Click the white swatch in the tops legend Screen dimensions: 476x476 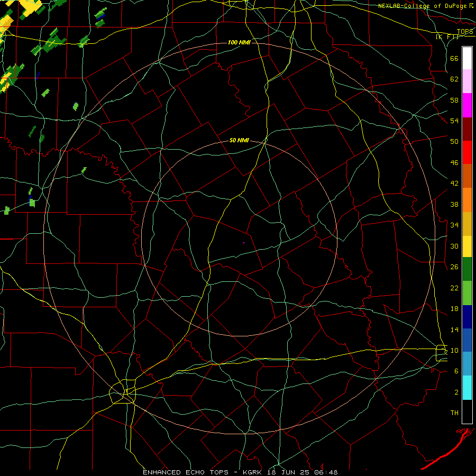coord(467,58)
